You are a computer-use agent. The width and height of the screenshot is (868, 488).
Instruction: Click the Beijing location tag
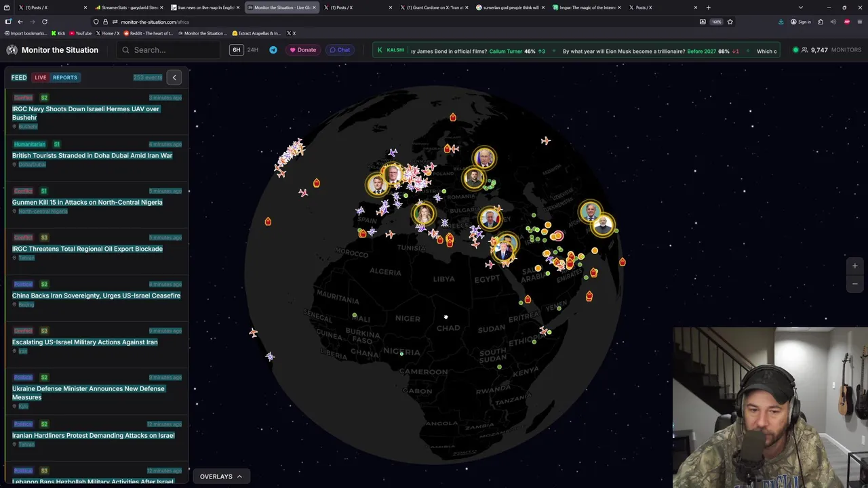coord(26,305)
